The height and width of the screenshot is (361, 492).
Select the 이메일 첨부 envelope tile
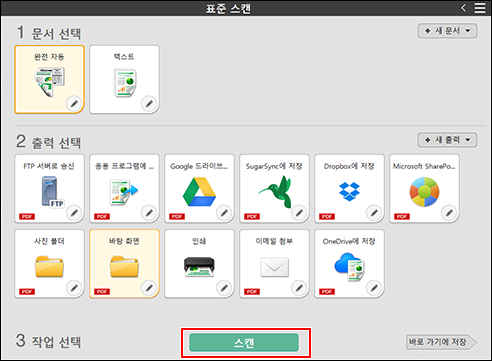[x=274, y=263]
